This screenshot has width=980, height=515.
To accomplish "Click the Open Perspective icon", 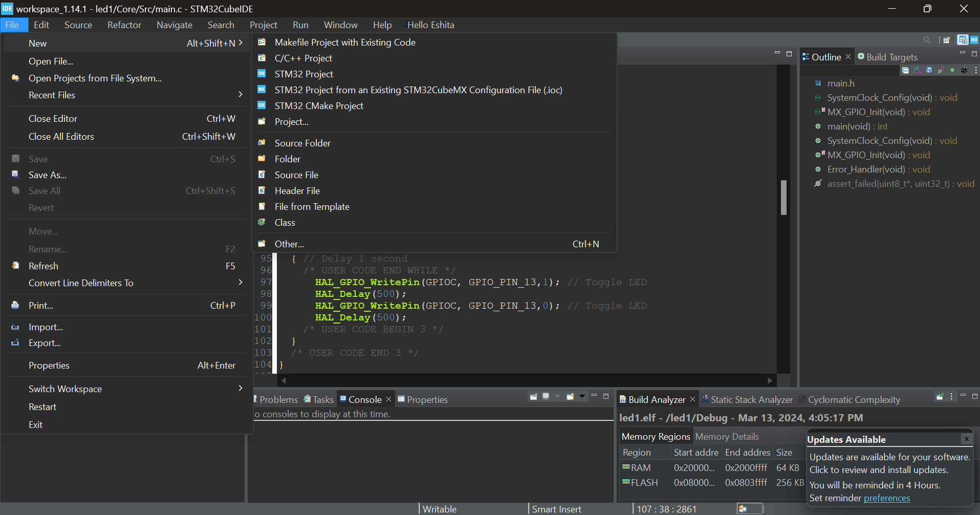I will click(x=947, y=40).
